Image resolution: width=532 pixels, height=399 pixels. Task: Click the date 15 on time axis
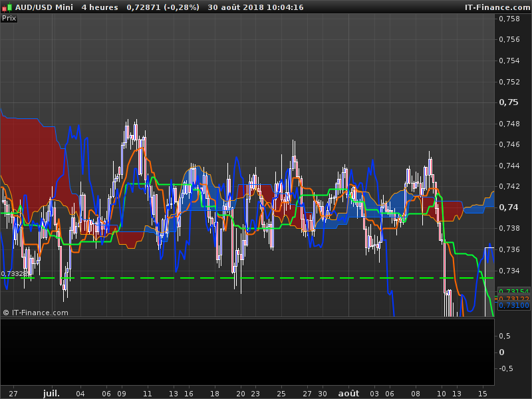483,394
